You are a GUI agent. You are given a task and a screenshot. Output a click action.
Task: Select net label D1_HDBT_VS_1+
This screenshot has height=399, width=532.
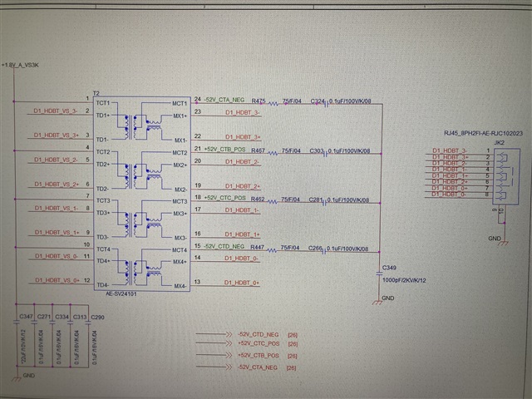57,233
